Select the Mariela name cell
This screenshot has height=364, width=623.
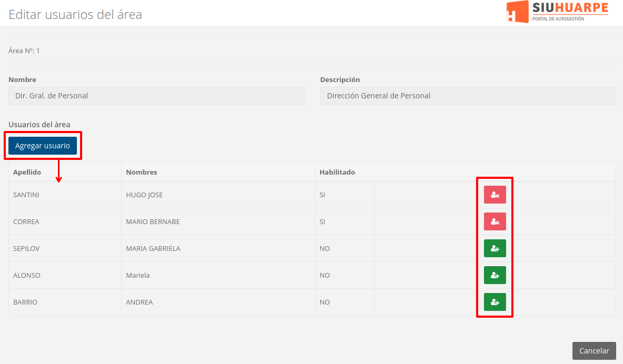pyautogui.click(x=138, y=275)
